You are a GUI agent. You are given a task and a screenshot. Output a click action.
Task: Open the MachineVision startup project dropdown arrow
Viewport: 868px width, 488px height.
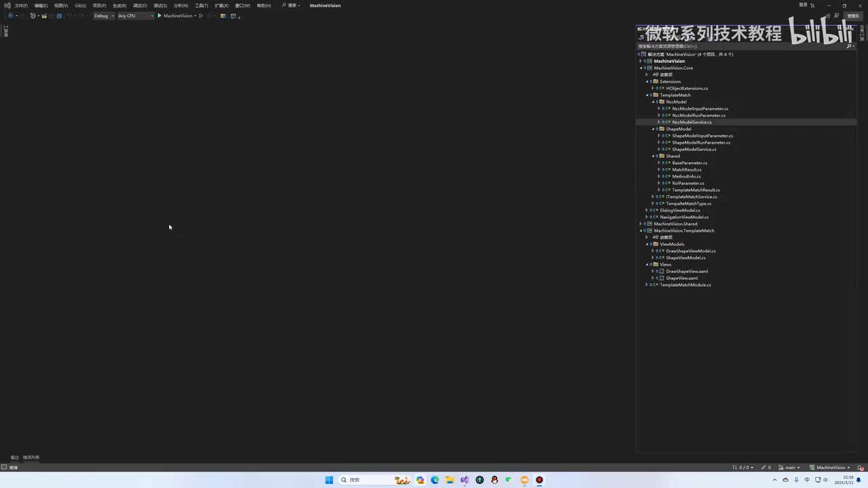[195, 16]
